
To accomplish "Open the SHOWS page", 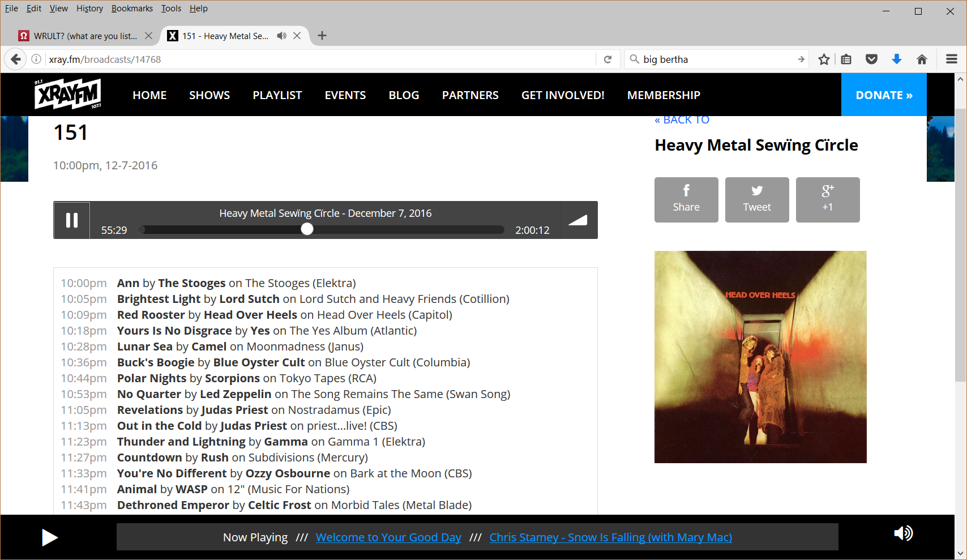I will point(209,95).
